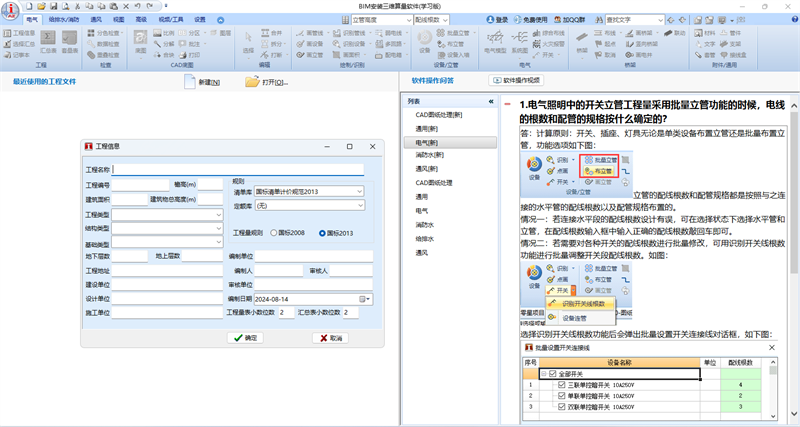
Task: Select the 国标2008 radio button
Action: (273, 233)
